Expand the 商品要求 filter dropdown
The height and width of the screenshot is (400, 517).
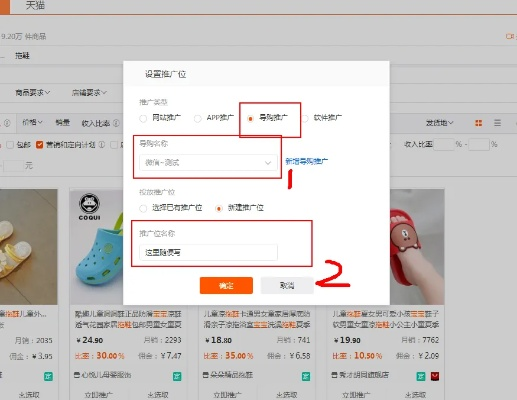click(x=32, y=92)
